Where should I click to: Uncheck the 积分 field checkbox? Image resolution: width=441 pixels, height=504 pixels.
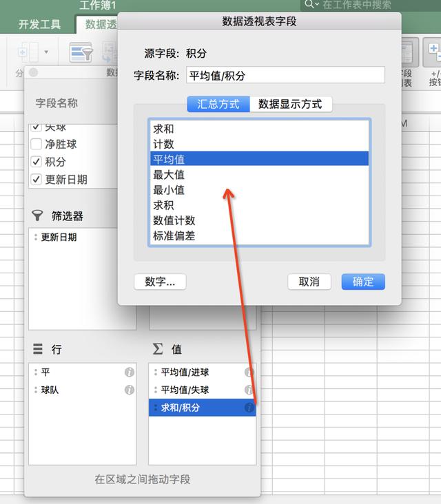36,161
